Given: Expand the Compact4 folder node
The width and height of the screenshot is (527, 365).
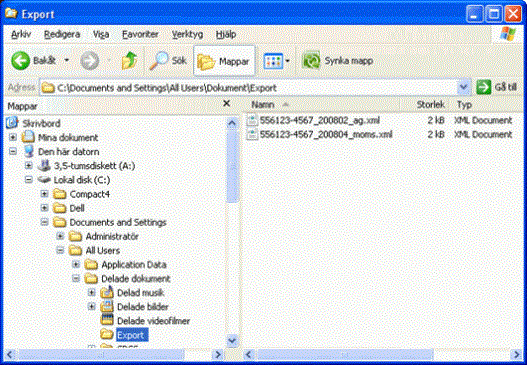Looking at the screenshot, I should [44, 194].
